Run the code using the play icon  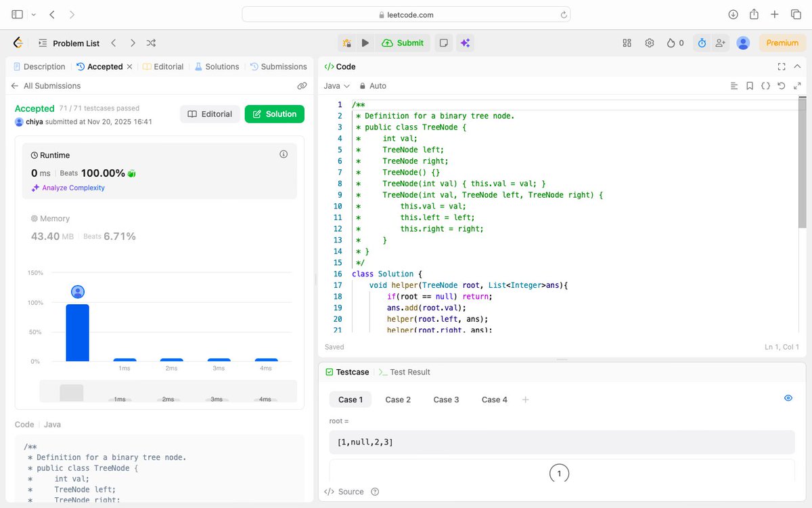click(365, 42)
